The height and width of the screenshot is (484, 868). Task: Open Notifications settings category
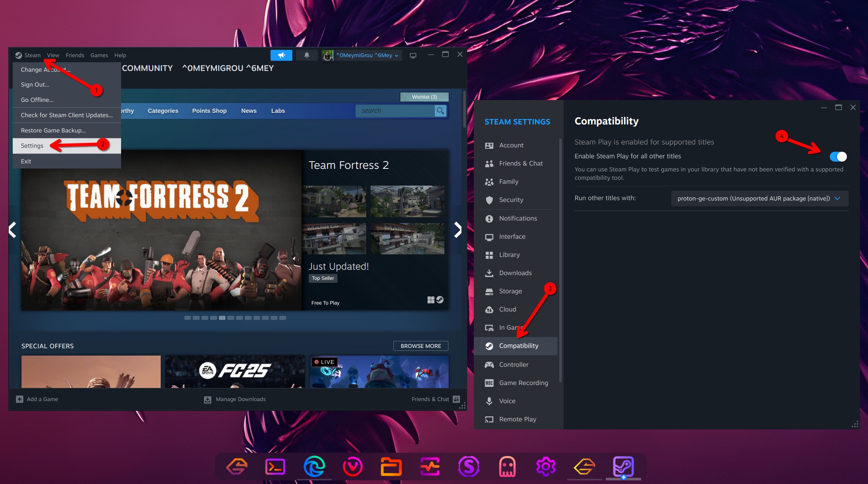516,218
